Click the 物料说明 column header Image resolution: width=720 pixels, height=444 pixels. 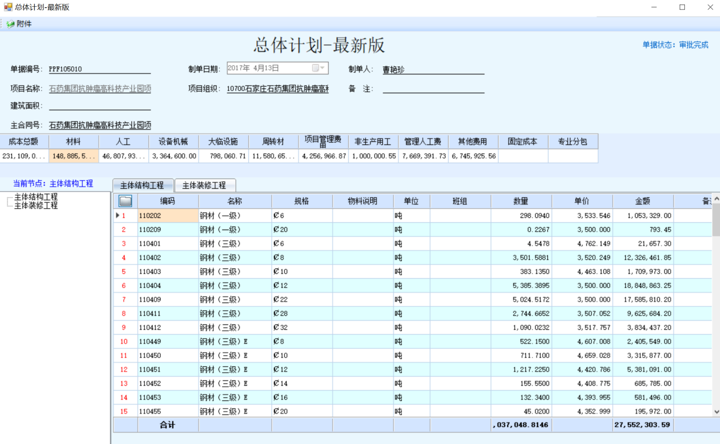coord(363,201)
